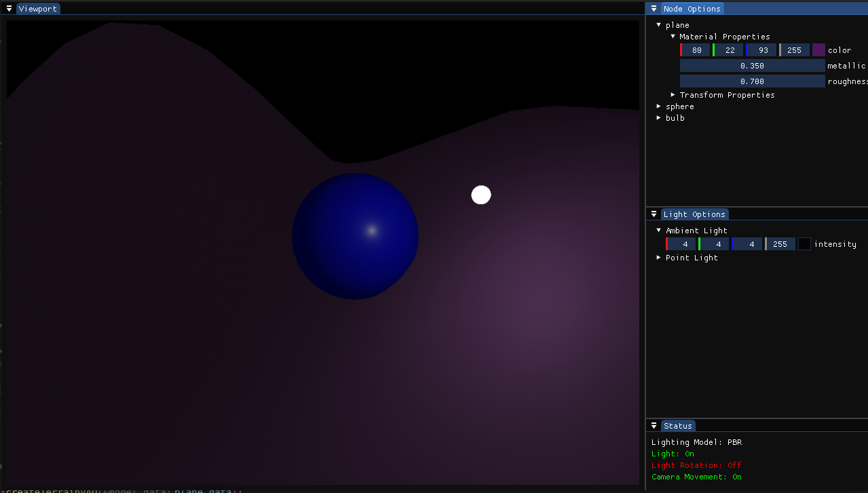
Task: Click the ambient intensity red value 4
Action: [x=681, y=244]
